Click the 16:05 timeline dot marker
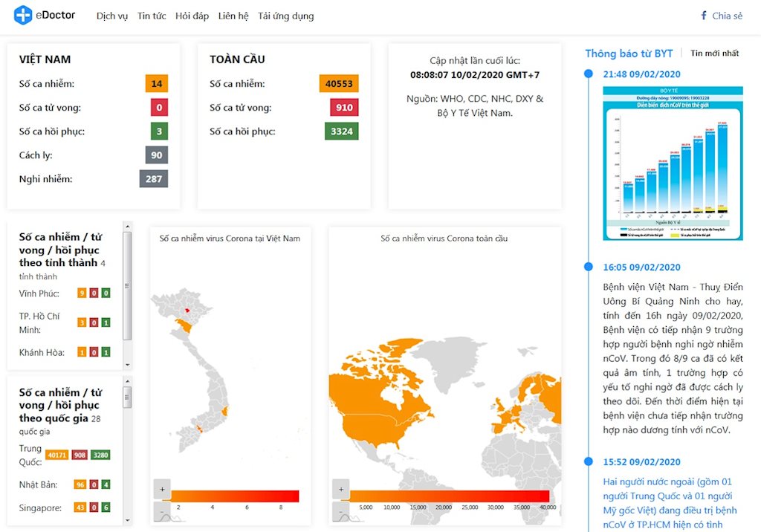The width and height of the screenshot is (761, 532). coord(589,267)
